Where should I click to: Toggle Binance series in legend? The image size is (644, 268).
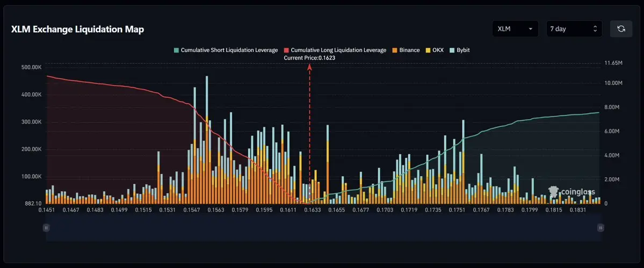(x=406, y=50)
